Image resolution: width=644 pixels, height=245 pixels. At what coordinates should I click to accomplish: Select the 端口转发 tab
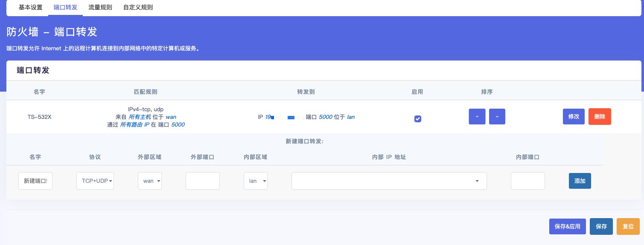tap(65, 7)
